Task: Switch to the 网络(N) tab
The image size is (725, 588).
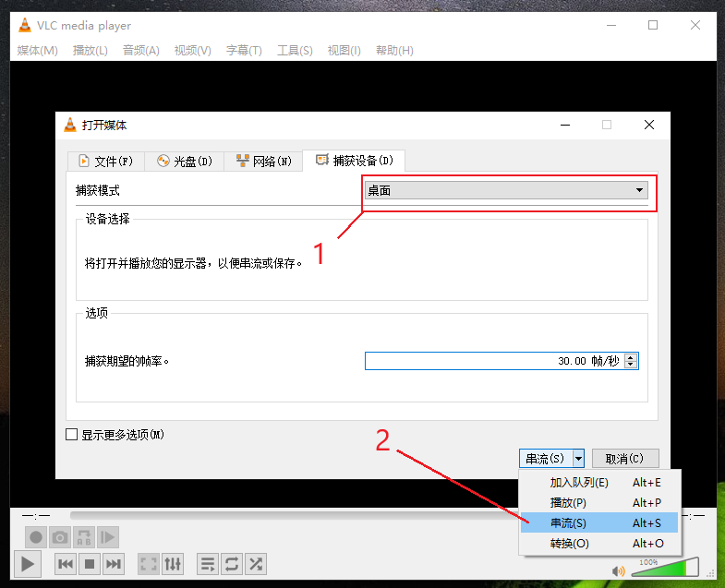Action: (263, 162)
